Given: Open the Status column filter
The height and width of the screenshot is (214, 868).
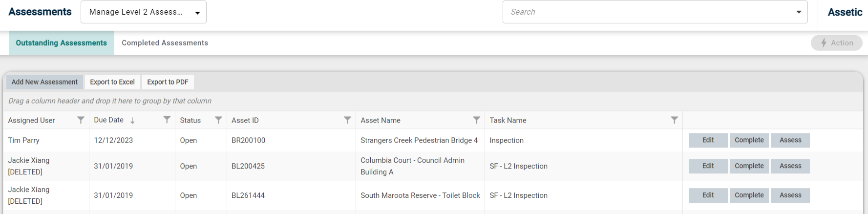Looking at the screenshot, I should pos(218,120).
